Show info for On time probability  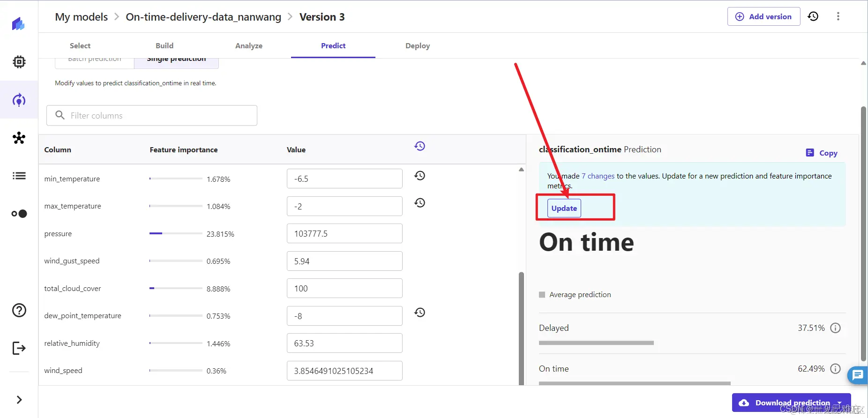pyautogui.click(x=835, y=369)
